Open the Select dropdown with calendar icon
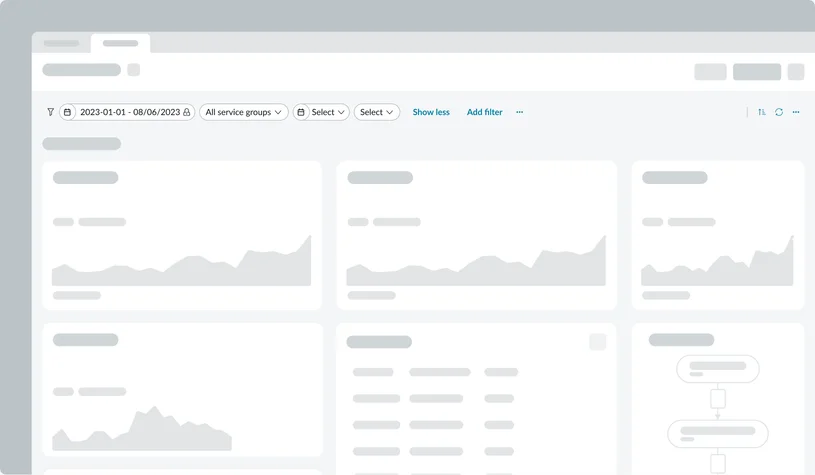This screenshot has height=475, width=815. click(321, 112)
